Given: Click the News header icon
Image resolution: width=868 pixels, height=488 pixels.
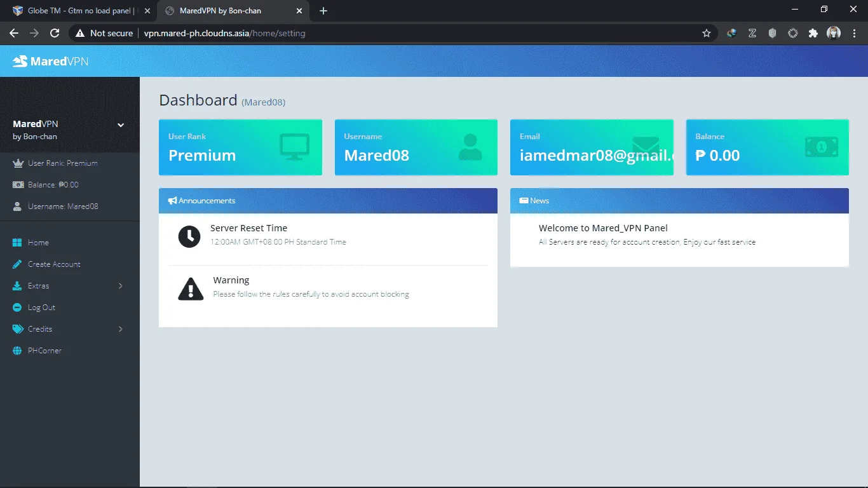Looking at the screenshot, I should 524,201.
